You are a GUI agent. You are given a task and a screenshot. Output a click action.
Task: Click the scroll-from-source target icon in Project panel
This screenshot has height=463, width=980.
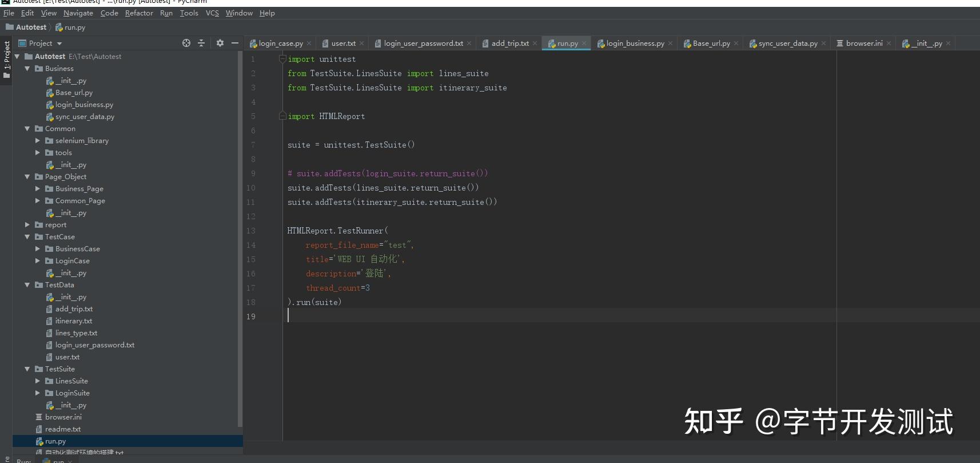point(186,43)
